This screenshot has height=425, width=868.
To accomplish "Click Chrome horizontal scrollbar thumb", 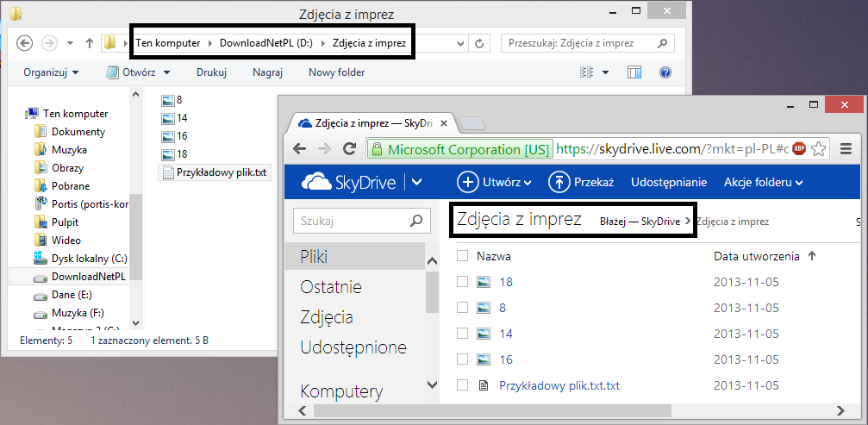I will pos(492,410).
